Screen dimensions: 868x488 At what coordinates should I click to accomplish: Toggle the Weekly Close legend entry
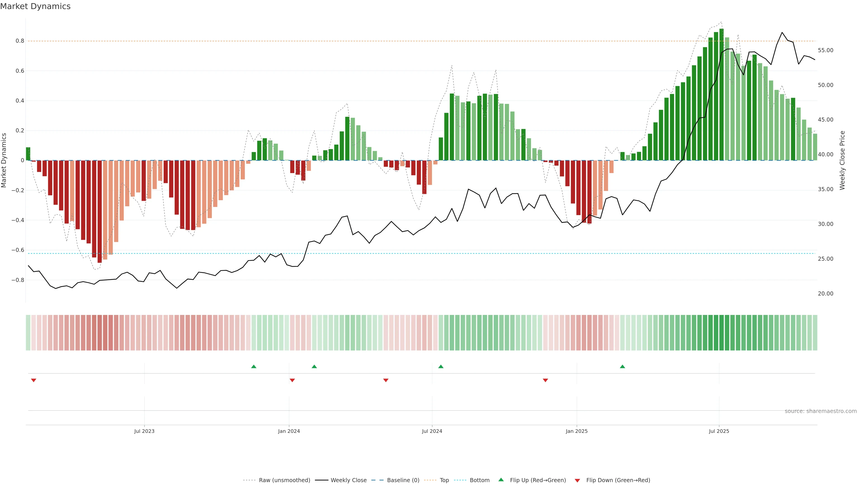(x=348, y=480)
